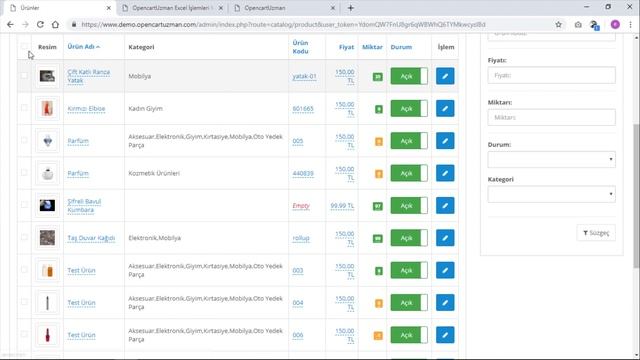This screenshot has height=360, width=640.
Task: Open the Durum filter dropdown
Action: (551, 159)
